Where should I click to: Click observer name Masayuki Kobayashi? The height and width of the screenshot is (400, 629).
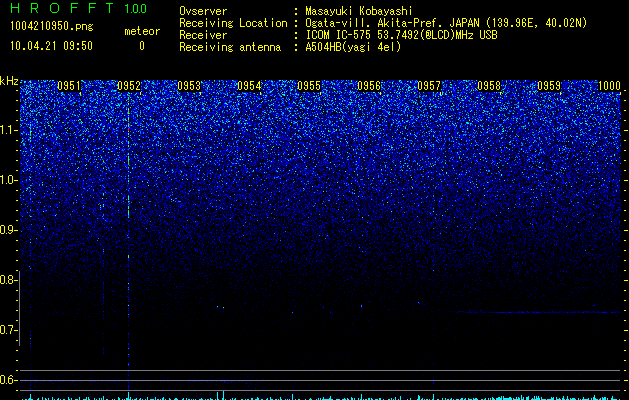pos(359,11)
